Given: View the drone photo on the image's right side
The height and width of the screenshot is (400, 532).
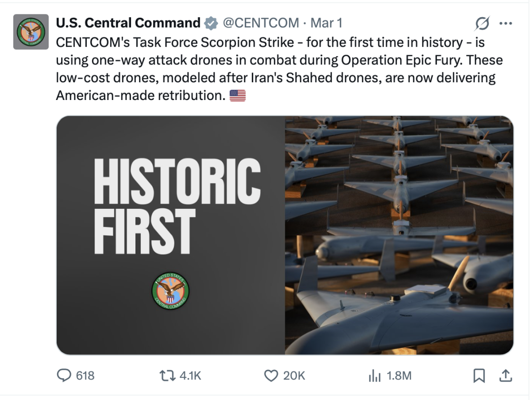Looking at the screenshot, I should click(x=399, y=235).
